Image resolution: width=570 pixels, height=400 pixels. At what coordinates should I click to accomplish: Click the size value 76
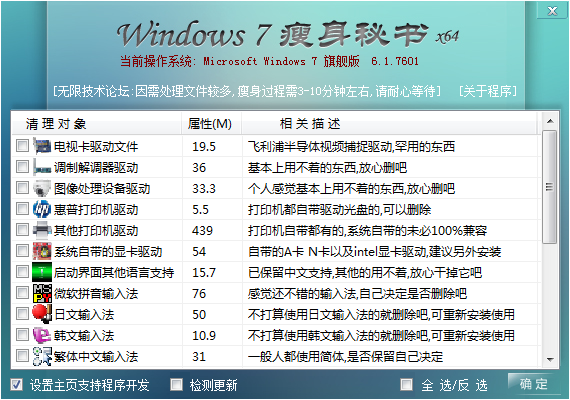click(199, 294)
